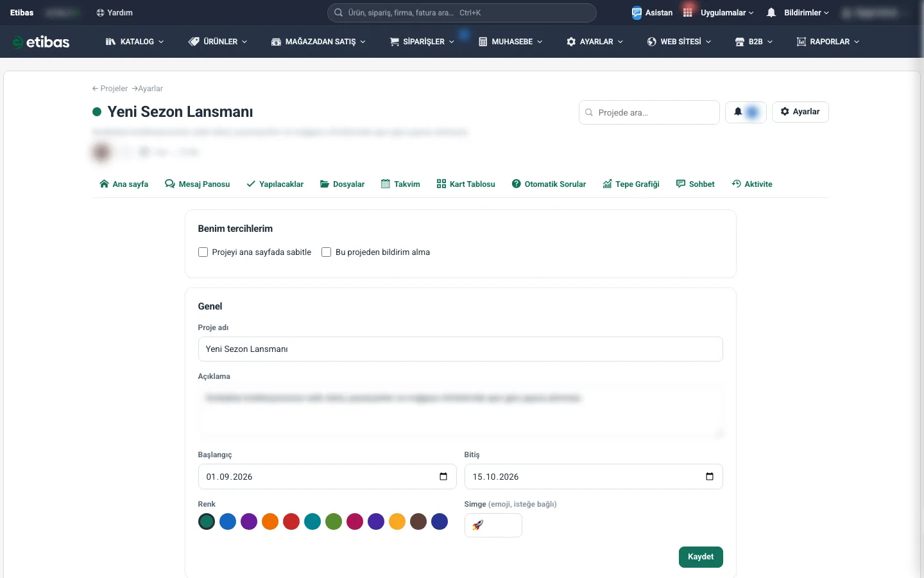This screenshot has width=924, height=578.
Task: Click the Bildirimler bell icon
Action: (x=771, y=13)
